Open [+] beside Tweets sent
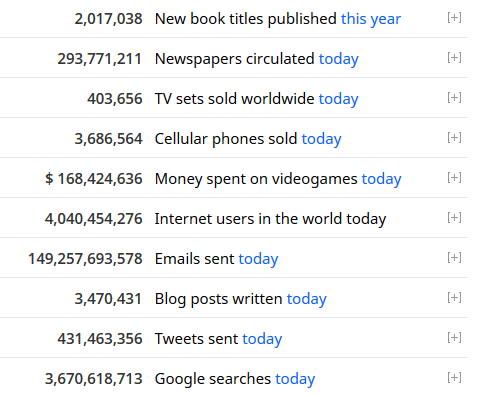 pyautogui.click(x=454, y=338)
